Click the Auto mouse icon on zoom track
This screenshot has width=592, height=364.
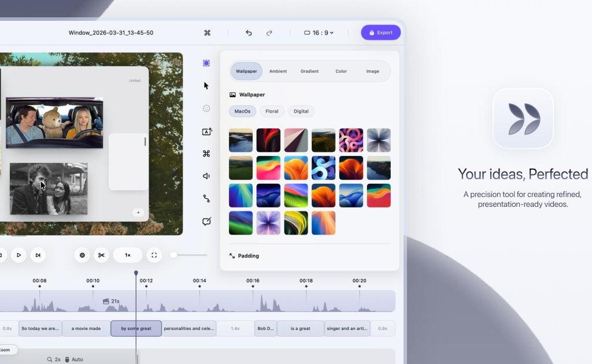click(67, 359)
